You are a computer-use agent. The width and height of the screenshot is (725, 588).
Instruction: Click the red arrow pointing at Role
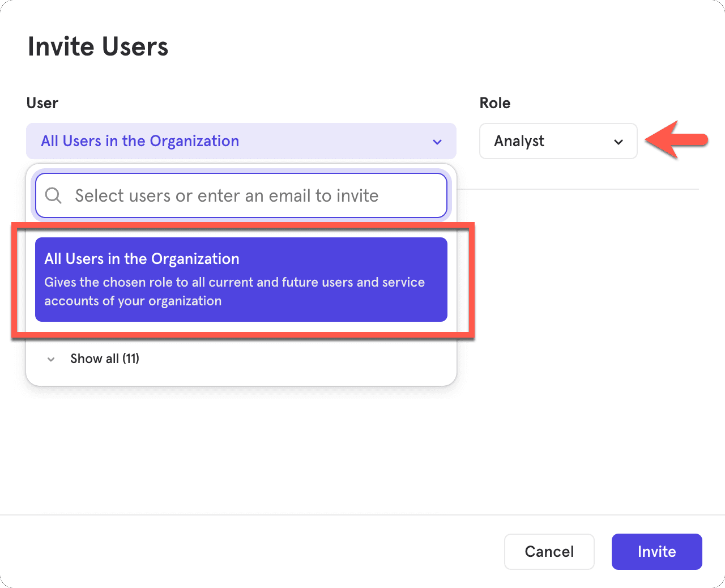coord(676,139)
